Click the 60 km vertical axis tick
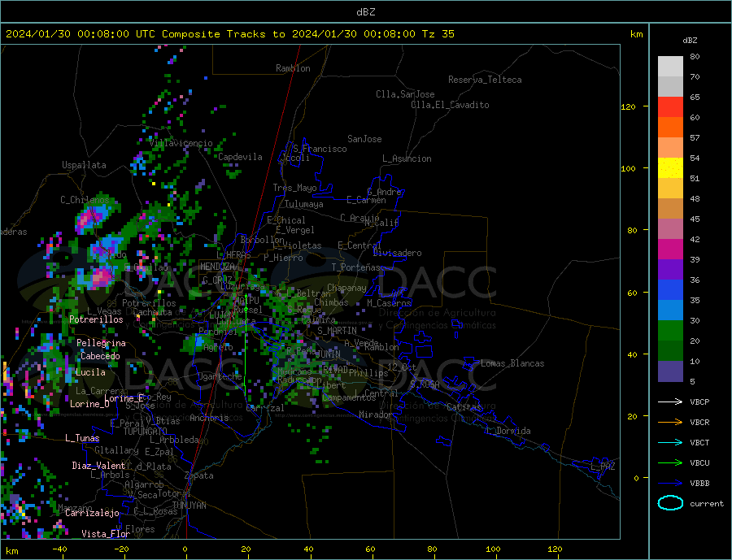The width and height of the screenshot is (732, 560). coord(632,293)
